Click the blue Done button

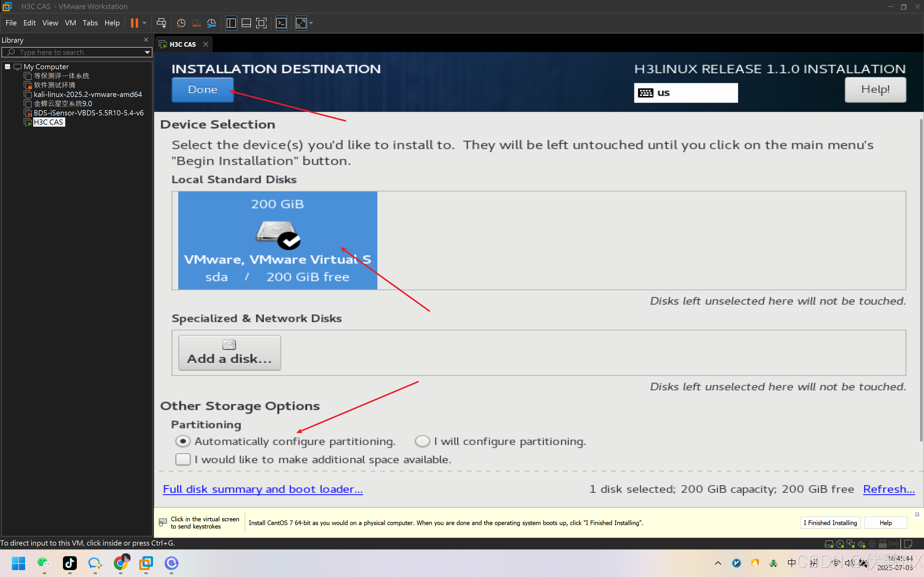[202, 89]
